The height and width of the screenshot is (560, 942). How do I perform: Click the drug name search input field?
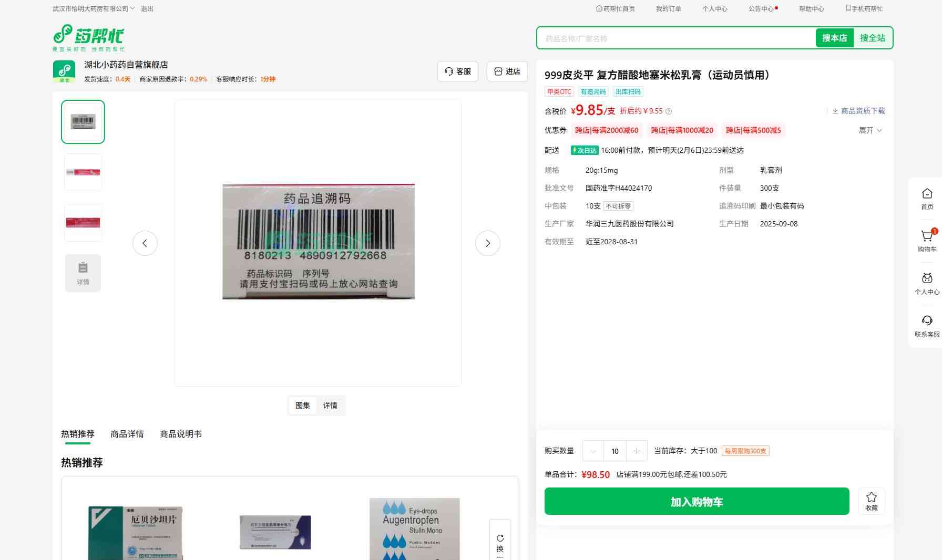click(x=675, y=38)
